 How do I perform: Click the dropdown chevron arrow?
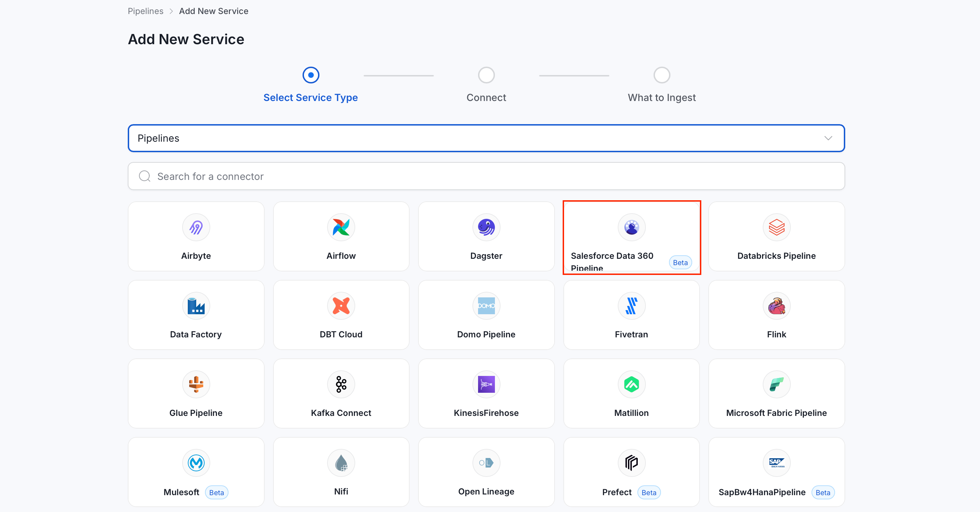point(828,139)
